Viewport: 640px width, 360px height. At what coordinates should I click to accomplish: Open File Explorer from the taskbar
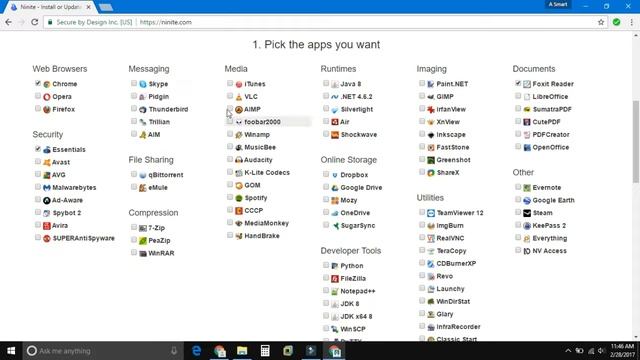pos(242,351)
